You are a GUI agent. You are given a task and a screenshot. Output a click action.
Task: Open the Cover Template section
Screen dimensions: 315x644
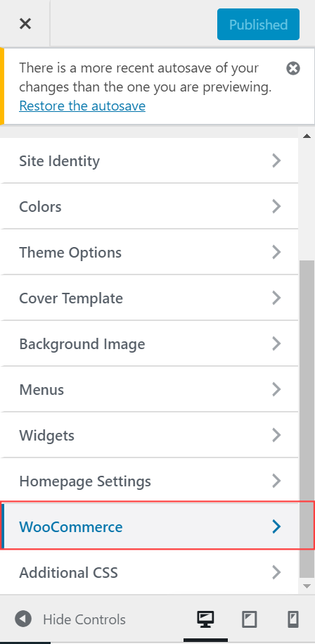(x=149, y=298)
